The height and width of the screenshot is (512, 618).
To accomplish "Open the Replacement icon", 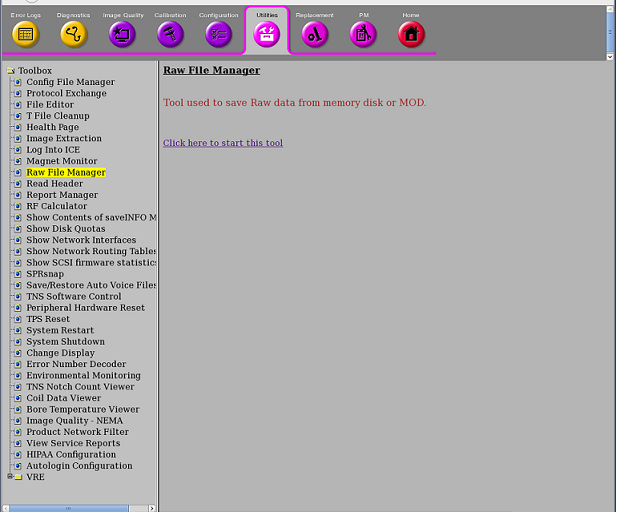I will pos(315,34).
